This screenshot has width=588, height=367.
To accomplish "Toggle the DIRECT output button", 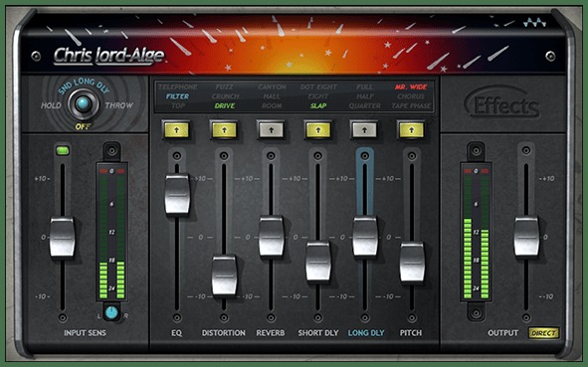I will (544, 333).
